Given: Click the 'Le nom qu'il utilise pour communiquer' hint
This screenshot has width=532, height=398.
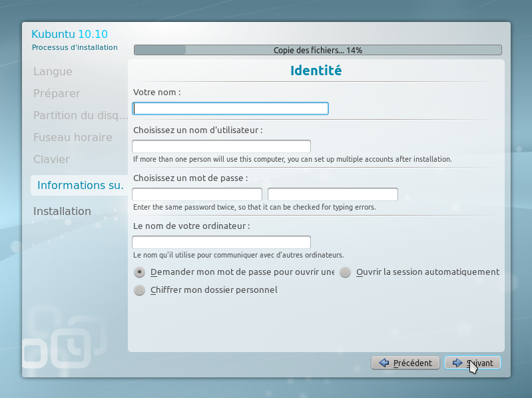Looking at the screenshot, I should point(238,255).
